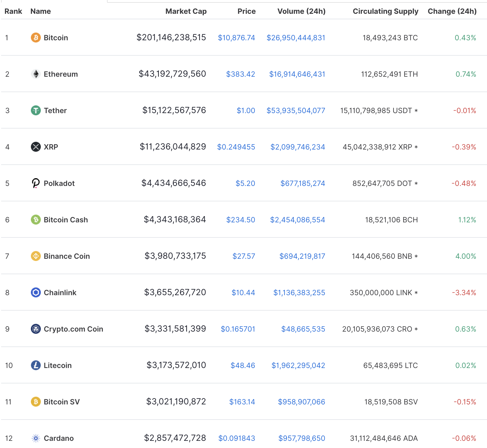Image resolution: width=487 pixels, height=448 pixels.
Task: Click Tether volume $53,935,504,077
Action: tap(296, 111)
